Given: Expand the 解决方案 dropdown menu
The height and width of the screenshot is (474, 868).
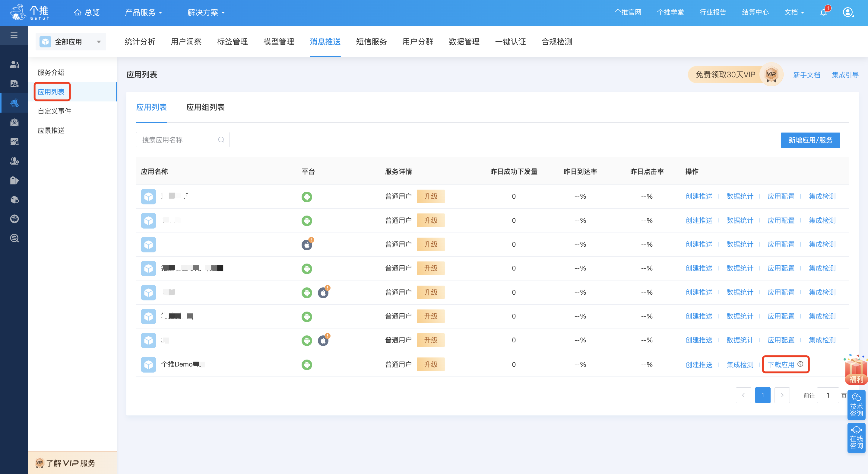Looking at the screenshot, I should point(206,12).
